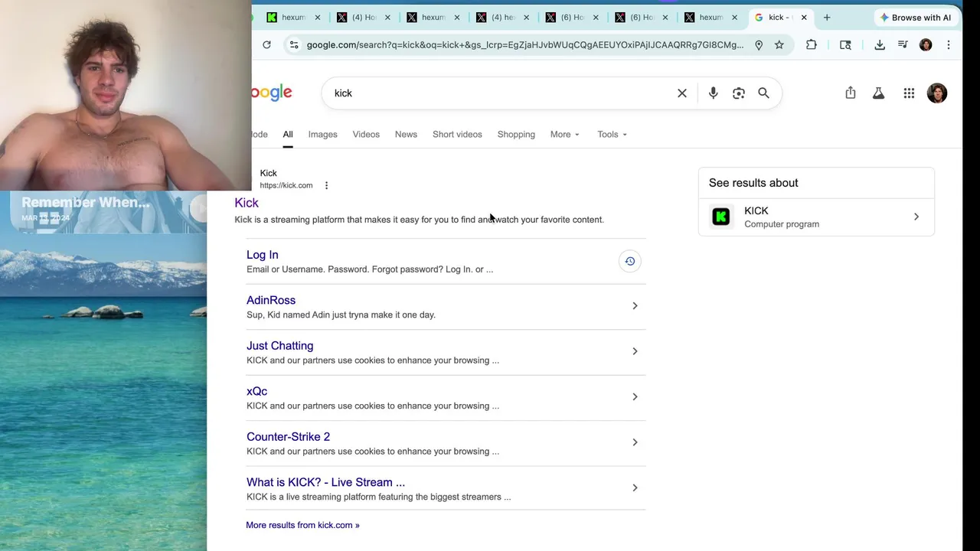
Task: Open three-dot options next to kick.com result
Action: [326, 185]
